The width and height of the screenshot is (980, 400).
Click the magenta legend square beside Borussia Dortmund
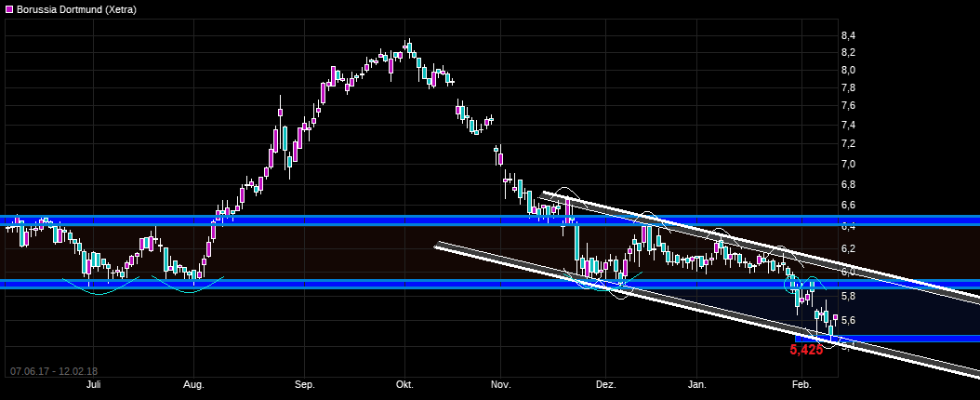[8, 9]
